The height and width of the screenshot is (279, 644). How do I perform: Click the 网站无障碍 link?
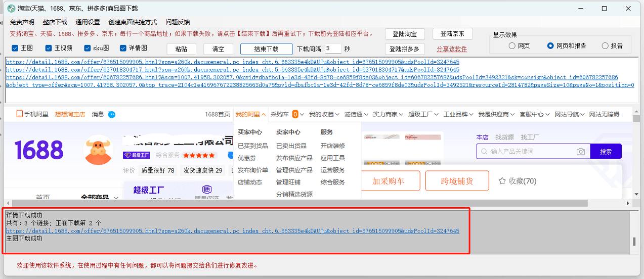(x=604, y=114)
